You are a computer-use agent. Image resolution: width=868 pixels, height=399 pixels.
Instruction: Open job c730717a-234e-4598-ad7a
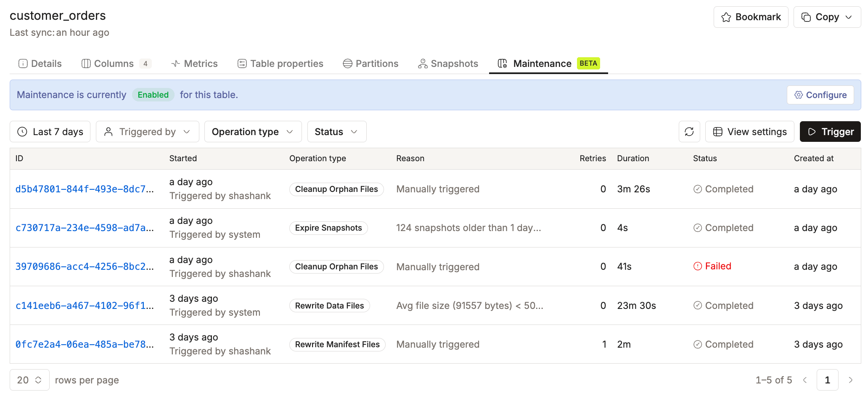[x=85, y=228]
